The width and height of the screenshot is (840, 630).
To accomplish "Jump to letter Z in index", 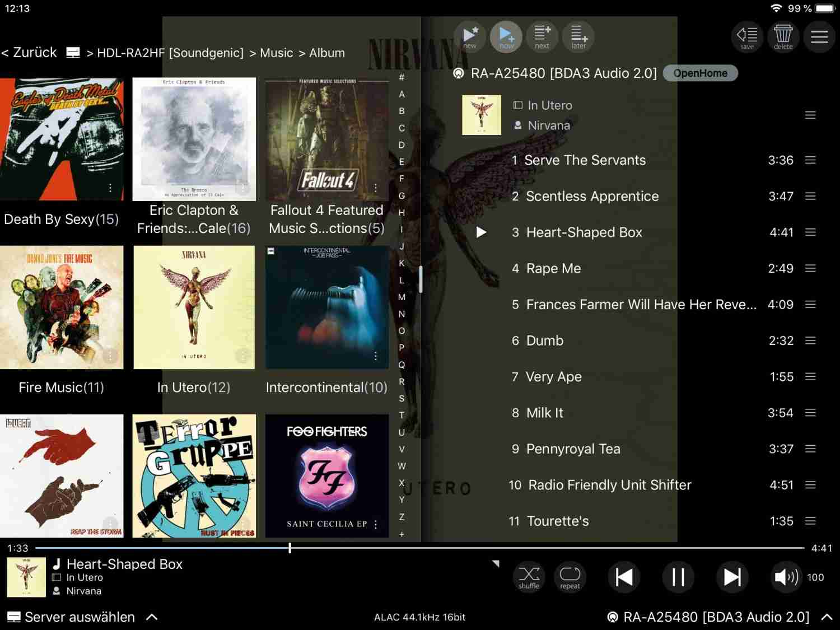I will point(402,517).
